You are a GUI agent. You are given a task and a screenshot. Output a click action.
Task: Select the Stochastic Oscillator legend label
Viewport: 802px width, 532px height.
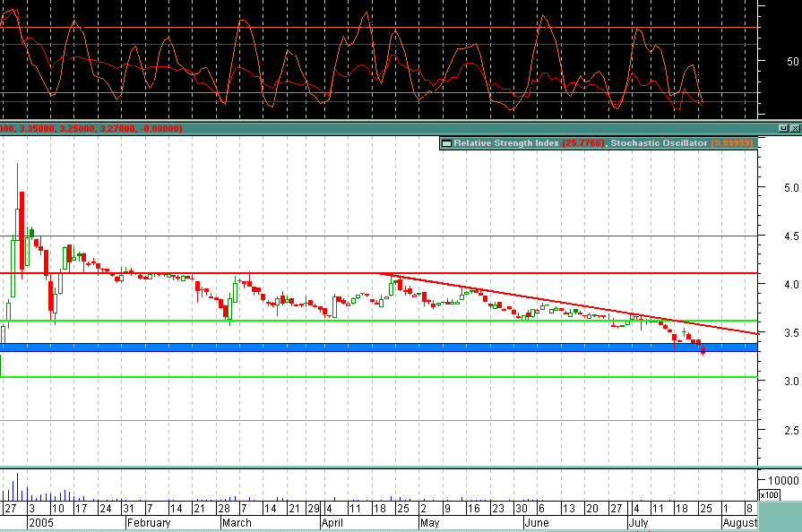click(681, 143)
